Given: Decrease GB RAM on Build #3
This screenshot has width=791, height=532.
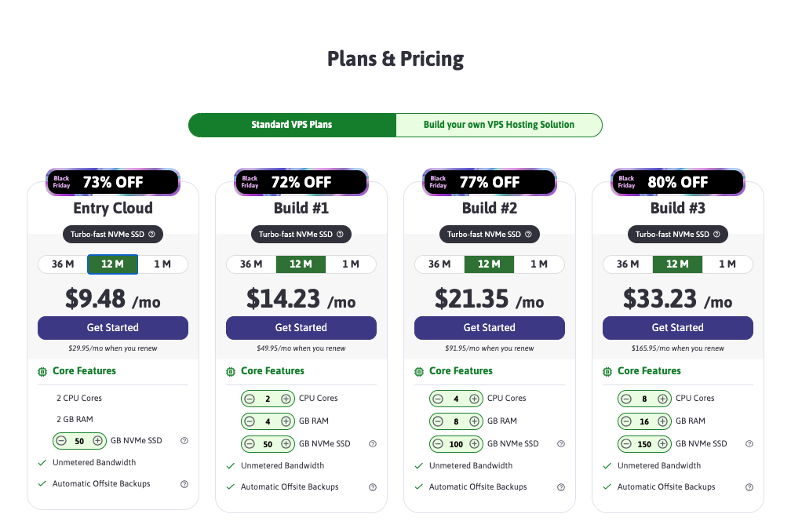Looking at the screenshot, I should 626,421.
